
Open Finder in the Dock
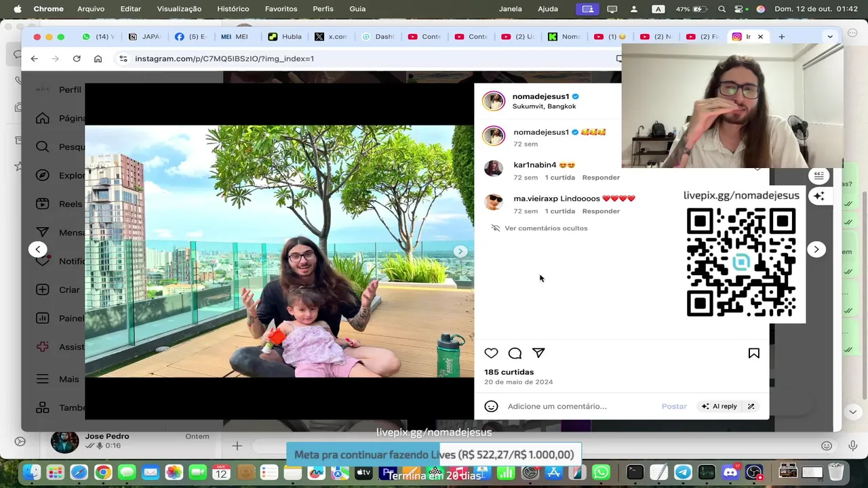click(x=31, y=472)
